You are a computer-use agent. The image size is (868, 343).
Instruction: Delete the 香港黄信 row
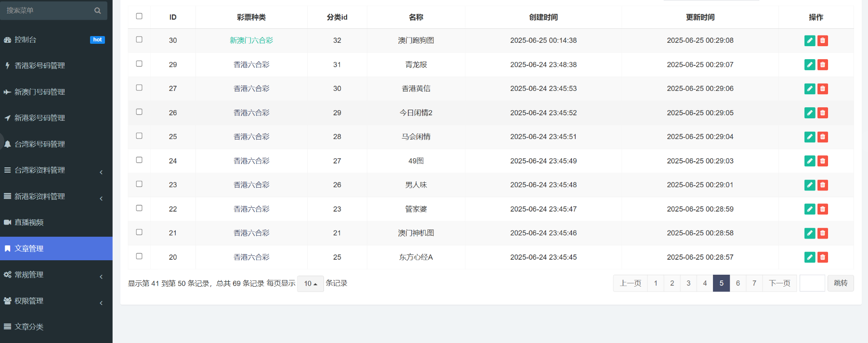(823, 89)
